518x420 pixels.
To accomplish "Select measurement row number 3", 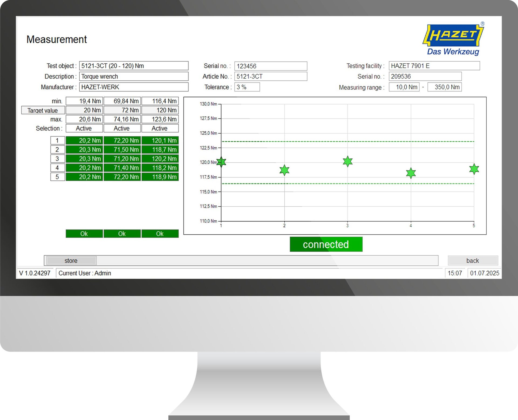I will coord(57,159).
